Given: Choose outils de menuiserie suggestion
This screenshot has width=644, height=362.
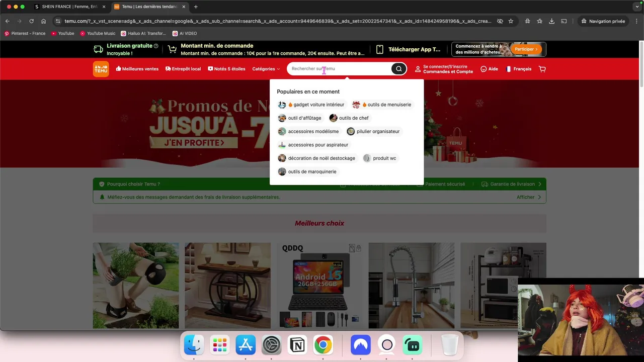Looking at the screenshot, I should coord(382,105).
